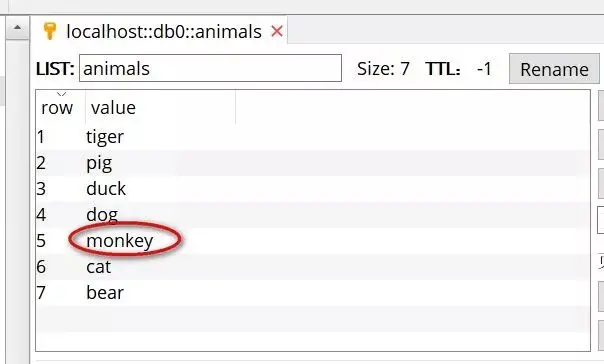This screenshot has width=604, height=364.
Task: Click the TTL value -1
Action: pos(484,69)
